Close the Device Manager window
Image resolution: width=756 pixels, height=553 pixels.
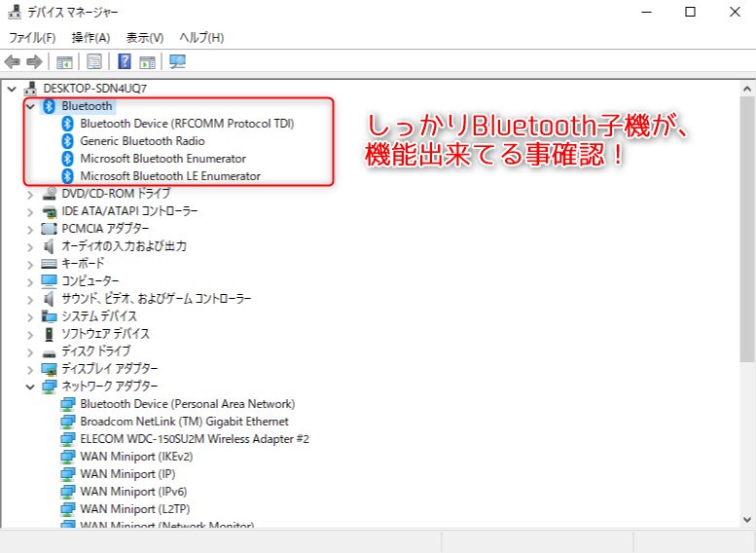pyautogui.click(x=735, y=12)
